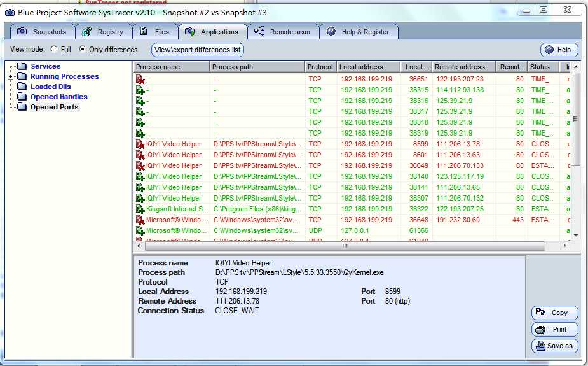Select the Full view mode radio button
Image resolution: width=588 pixels, height=366 pixels.
coord(54,49)
